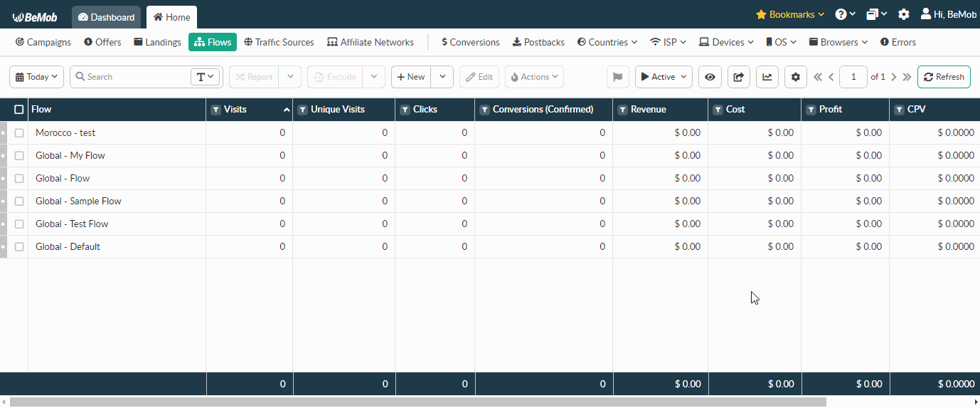This screenshot has height=408, width=980.
Task: Click the export share icon button
Action: coord(739,77)
